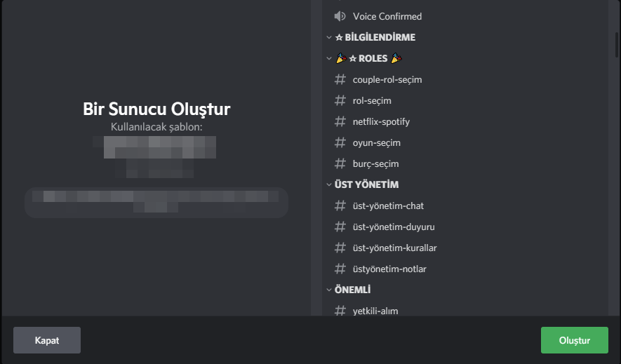Collapse the ÜST YÖNETİM category
Image resolution: width=621 pixels, height=364 pixels.
pyautogui.click(x=329, y=184)
